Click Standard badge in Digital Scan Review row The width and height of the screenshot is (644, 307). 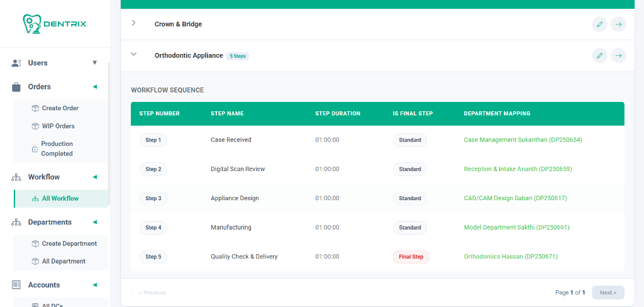[410, 169]
